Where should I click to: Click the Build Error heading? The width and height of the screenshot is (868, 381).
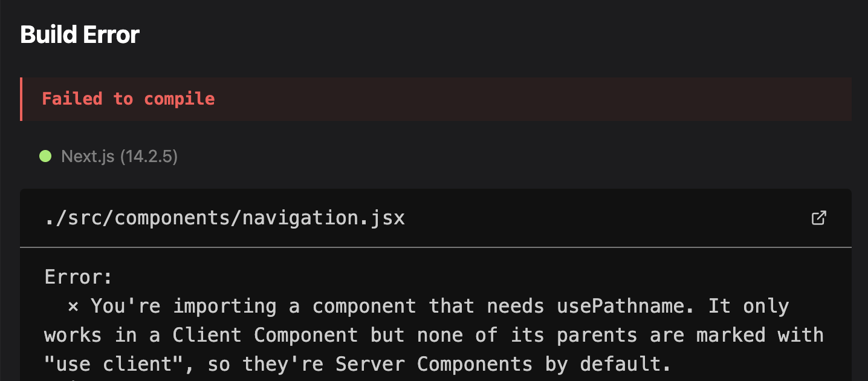point(80,34)
